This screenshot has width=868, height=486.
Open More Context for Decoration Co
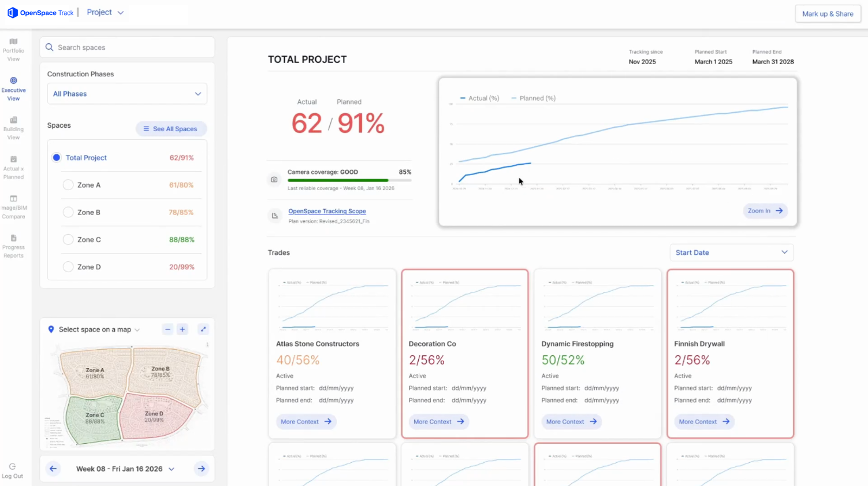click(x=439, y=422)
